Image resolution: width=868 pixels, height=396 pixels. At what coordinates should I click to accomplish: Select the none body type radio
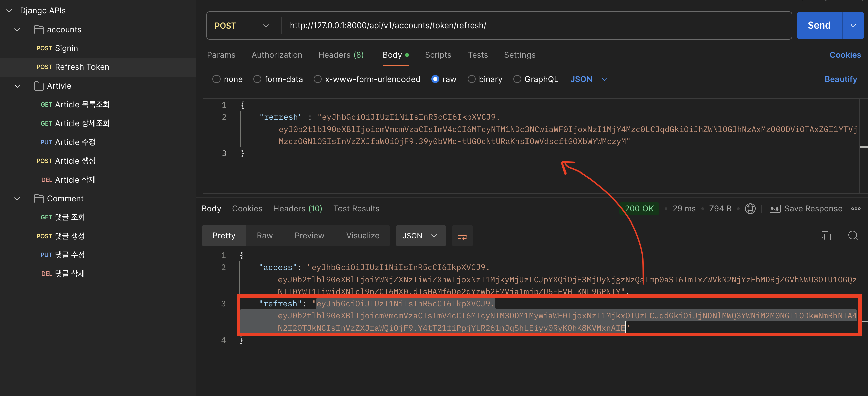point(216,79)
